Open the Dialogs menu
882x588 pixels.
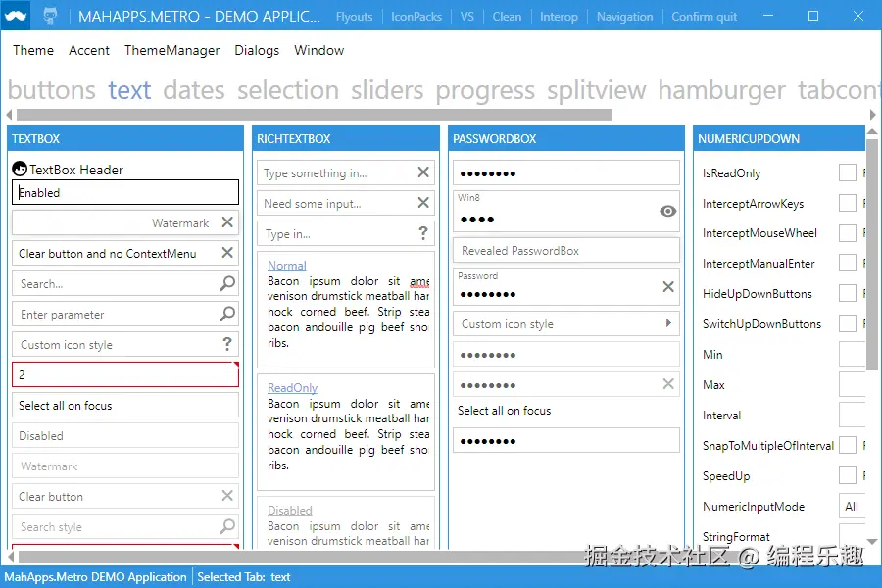coord(257,50)
